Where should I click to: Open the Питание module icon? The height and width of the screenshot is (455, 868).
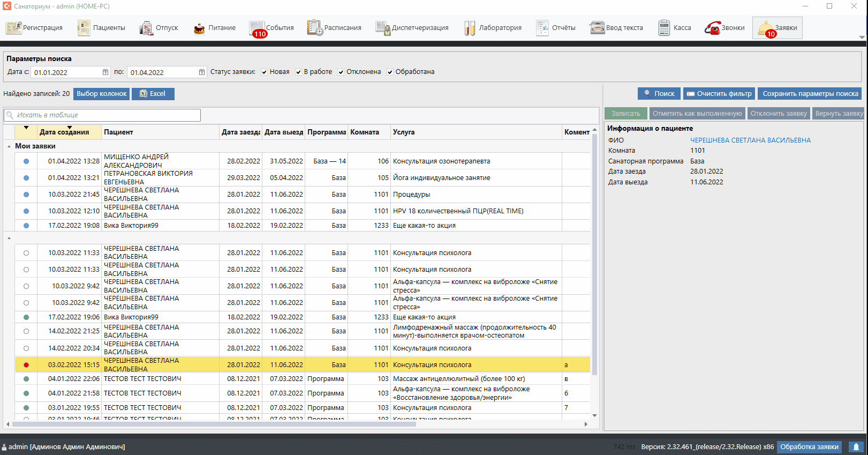point(199,28)
